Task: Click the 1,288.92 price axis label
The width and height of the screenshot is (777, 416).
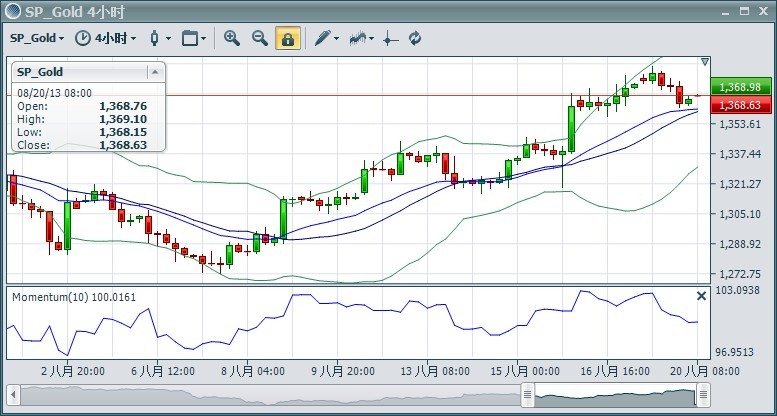Action: click(740, 244)
